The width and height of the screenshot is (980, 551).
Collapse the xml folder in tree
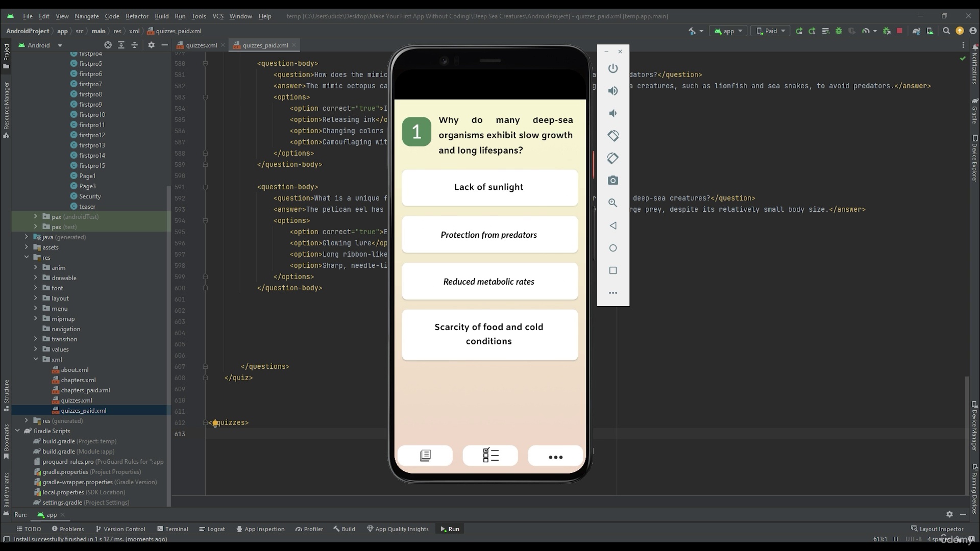coord(36,360)
